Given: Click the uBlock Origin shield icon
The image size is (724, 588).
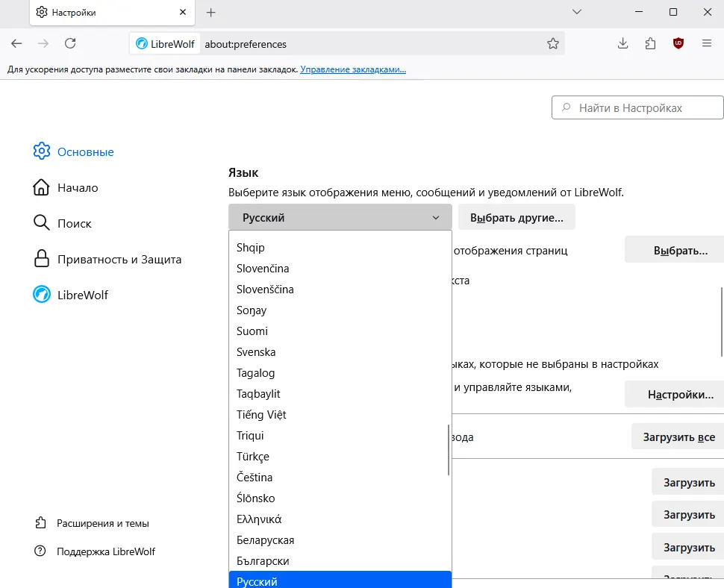Looking at the screenshot, I should (678, 44).
